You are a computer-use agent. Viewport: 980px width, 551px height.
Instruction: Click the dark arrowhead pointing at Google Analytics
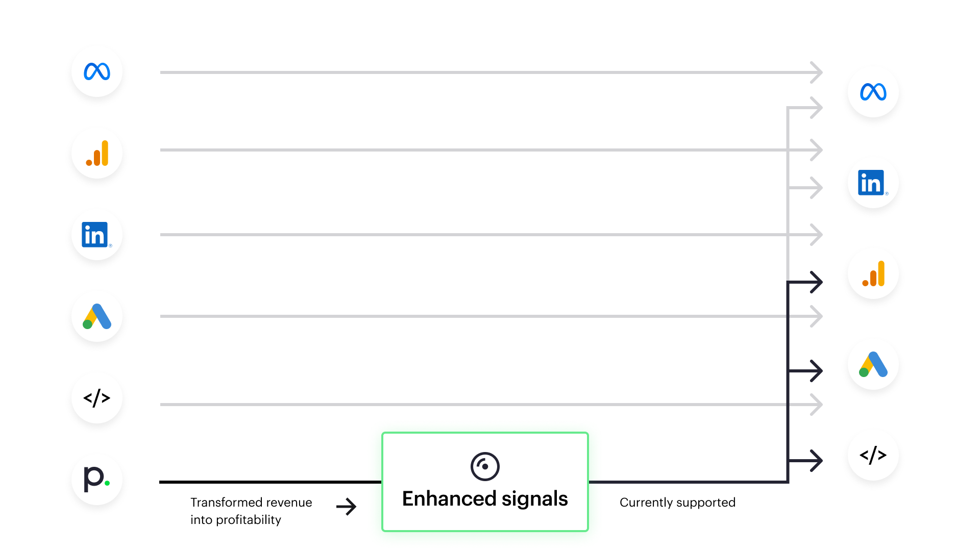pos(816,282)
